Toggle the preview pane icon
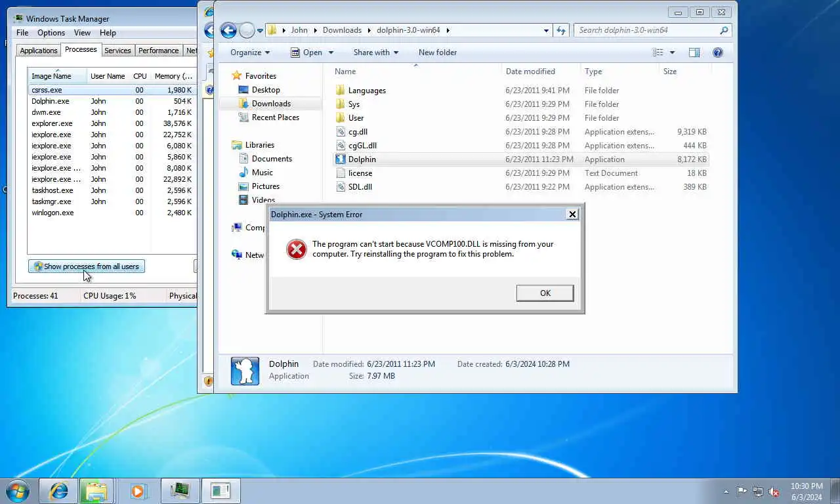840x504 pixels. 694,52
